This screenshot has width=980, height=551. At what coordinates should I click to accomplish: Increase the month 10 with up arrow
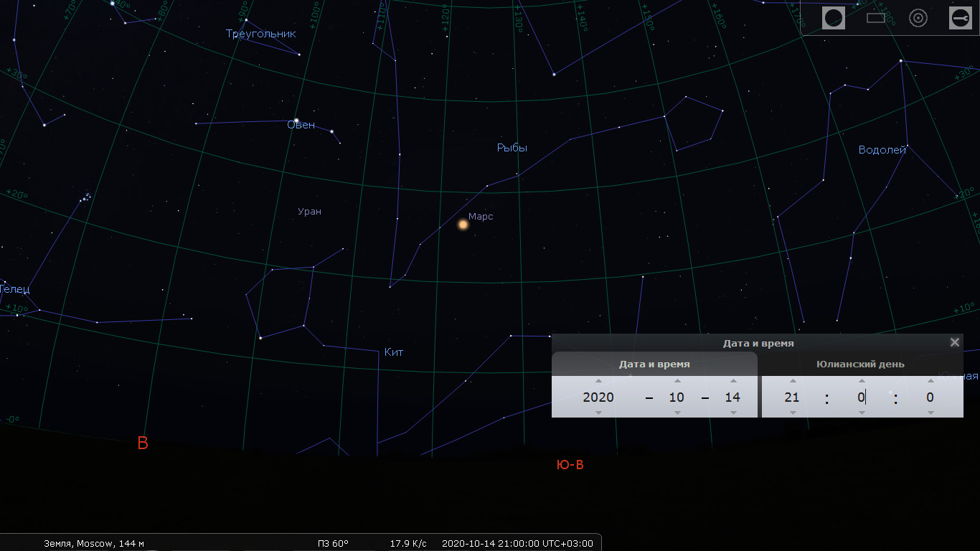677,381
